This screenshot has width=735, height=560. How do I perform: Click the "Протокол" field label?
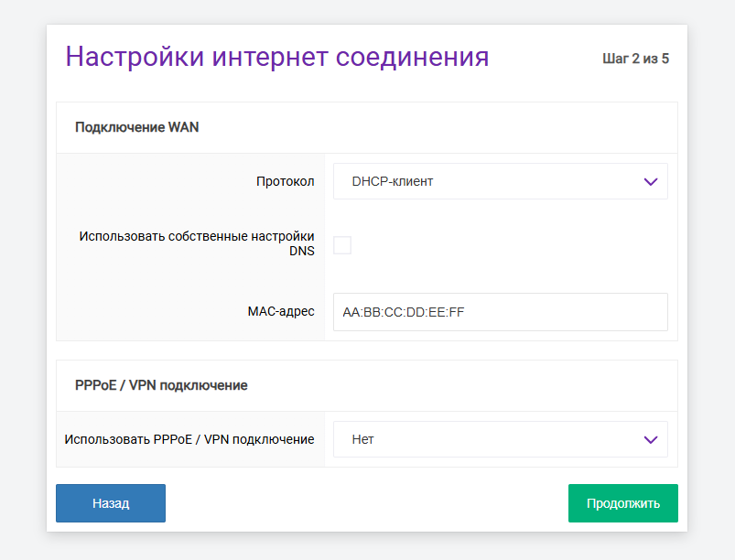[x=285, y=181]
